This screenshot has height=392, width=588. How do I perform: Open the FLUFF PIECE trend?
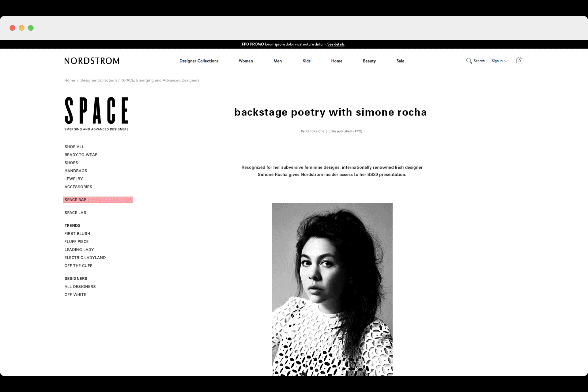pos(76,242)
